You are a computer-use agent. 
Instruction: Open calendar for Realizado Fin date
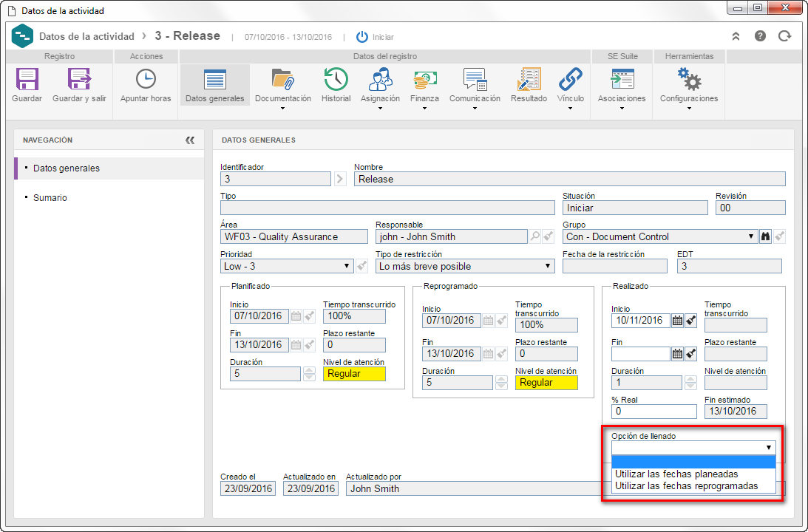click(x=677, y=354)
